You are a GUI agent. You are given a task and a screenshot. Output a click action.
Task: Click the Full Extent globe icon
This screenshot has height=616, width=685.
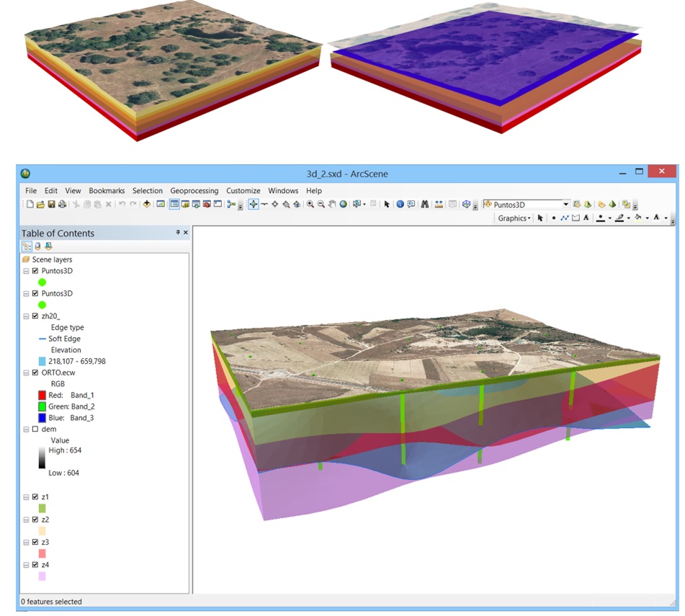point(344,205)
